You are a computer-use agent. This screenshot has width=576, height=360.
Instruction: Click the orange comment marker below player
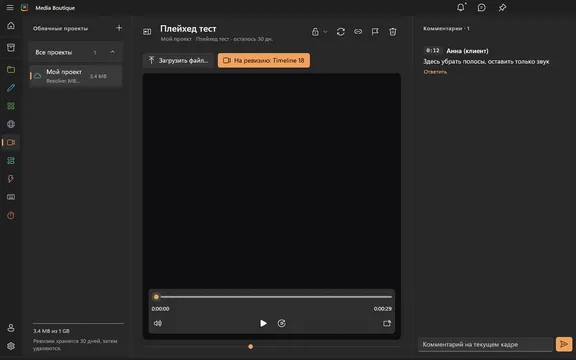251,346
